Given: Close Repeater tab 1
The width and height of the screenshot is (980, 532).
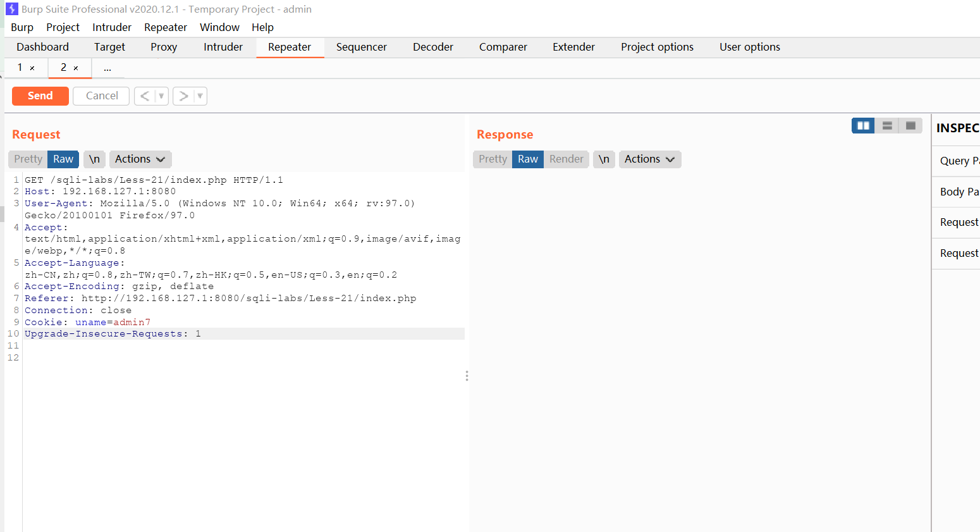Looking at the screenshot, I should click(x=32, y=68).
